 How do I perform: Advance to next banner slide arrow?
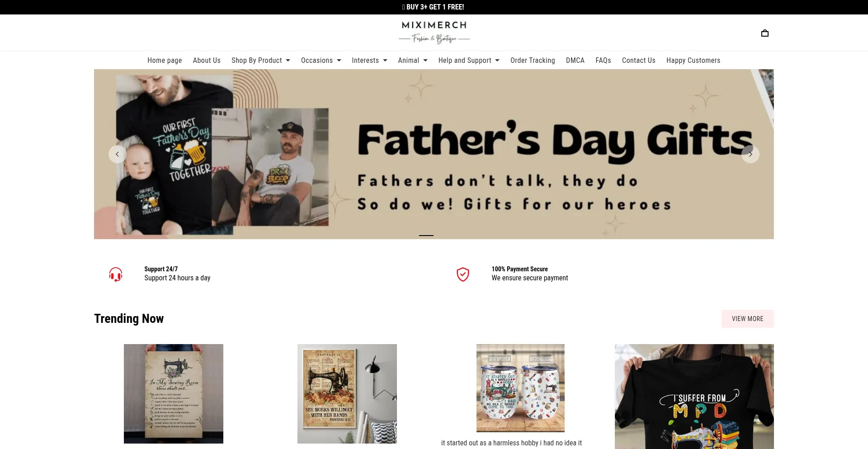(750, 154)
